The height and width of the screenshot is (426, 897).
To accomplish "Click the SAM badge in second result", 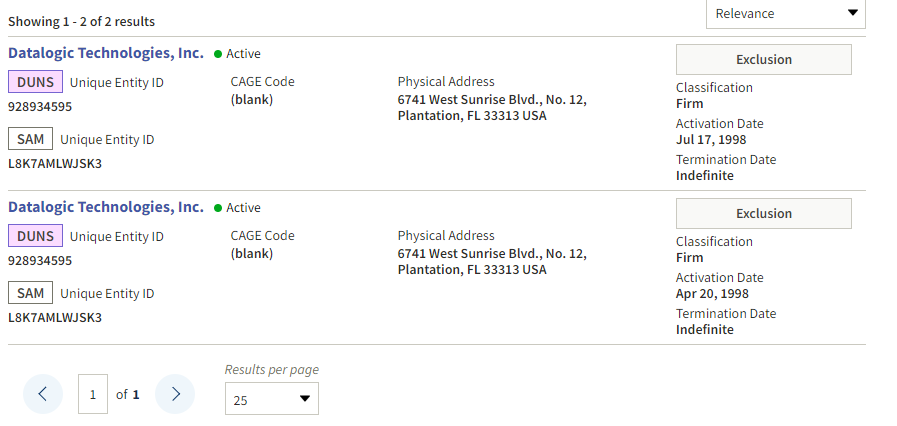I will click(x=31, y=293).
